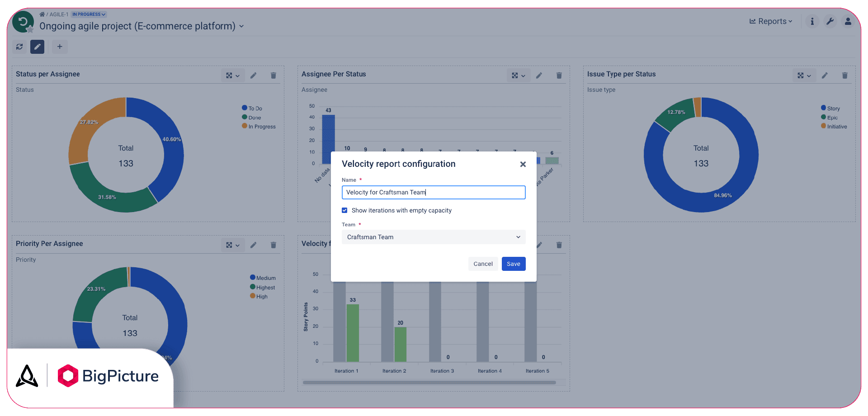868x416 pixels.
Task: Toggle the Epic legend entry
Action: 830,118
